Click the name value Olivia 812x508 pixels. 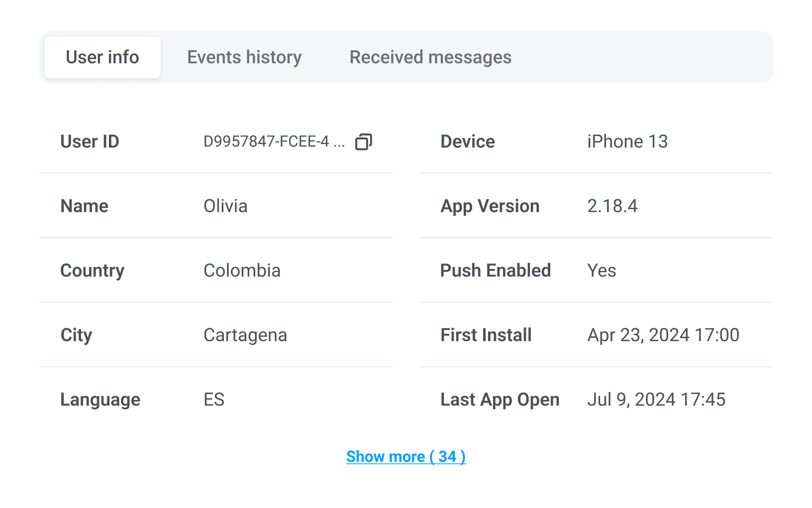click(225, 206)
